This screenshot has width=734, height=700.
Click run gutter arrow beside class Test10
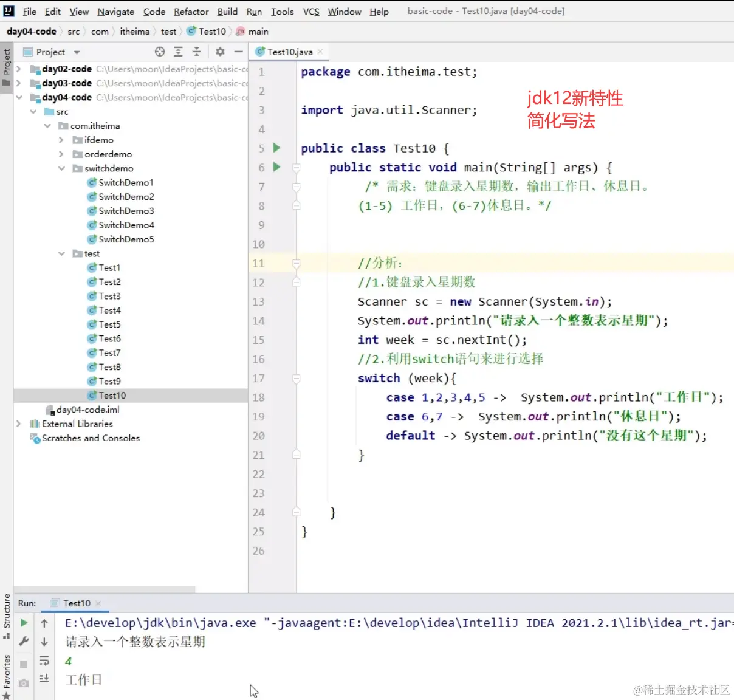[x=276, y=148]
